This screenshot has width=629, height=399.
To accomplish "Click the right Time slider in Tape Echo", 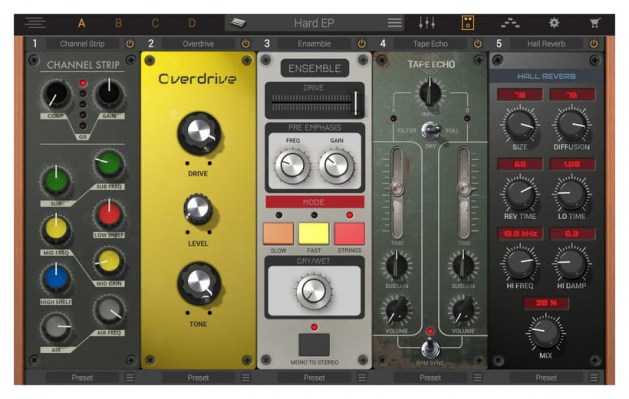I will tap(464, 192).
